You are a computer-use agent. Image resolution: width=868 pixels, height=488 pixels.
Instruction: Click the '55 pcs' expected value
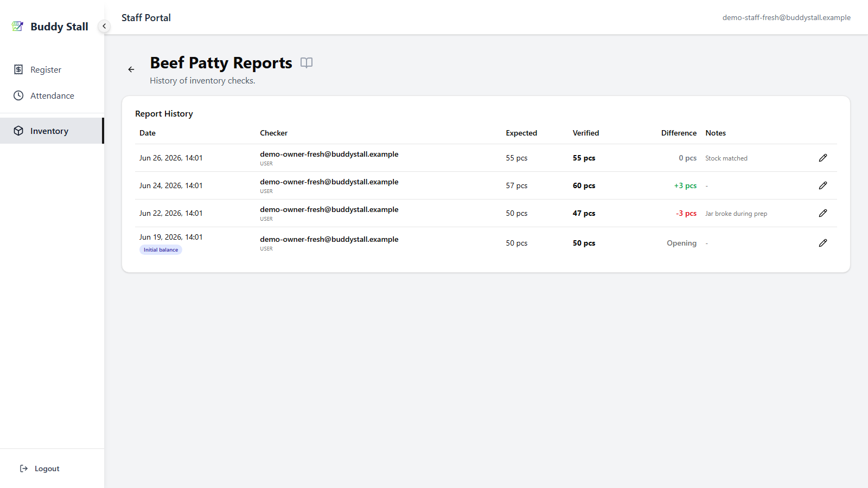516,158
